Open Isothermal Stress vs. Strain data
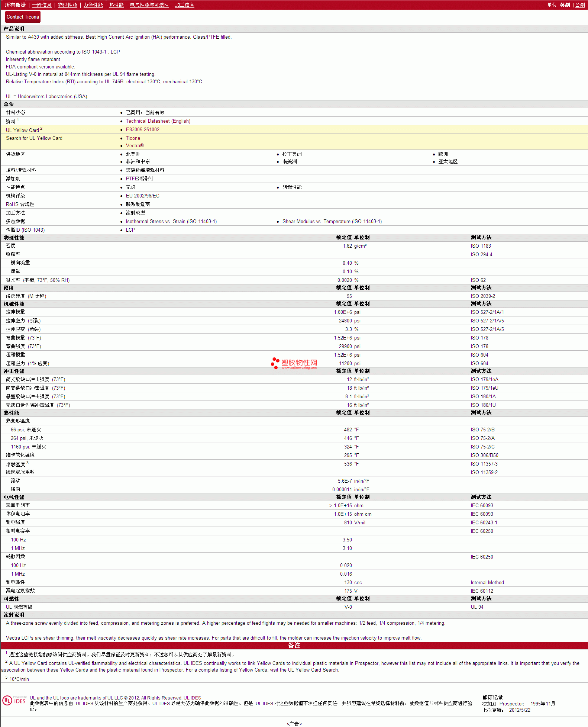Viewport: 588px width, 727px height. (x=171, y=221)
